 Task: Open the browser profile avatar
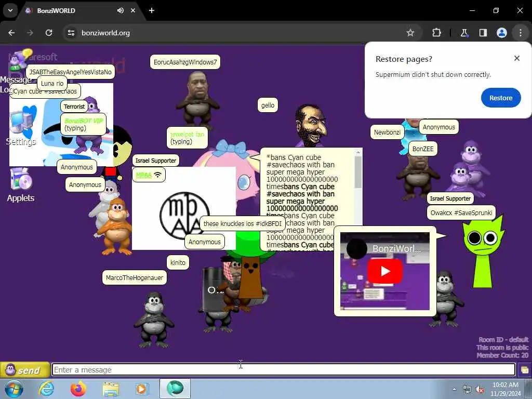[502, 33]
